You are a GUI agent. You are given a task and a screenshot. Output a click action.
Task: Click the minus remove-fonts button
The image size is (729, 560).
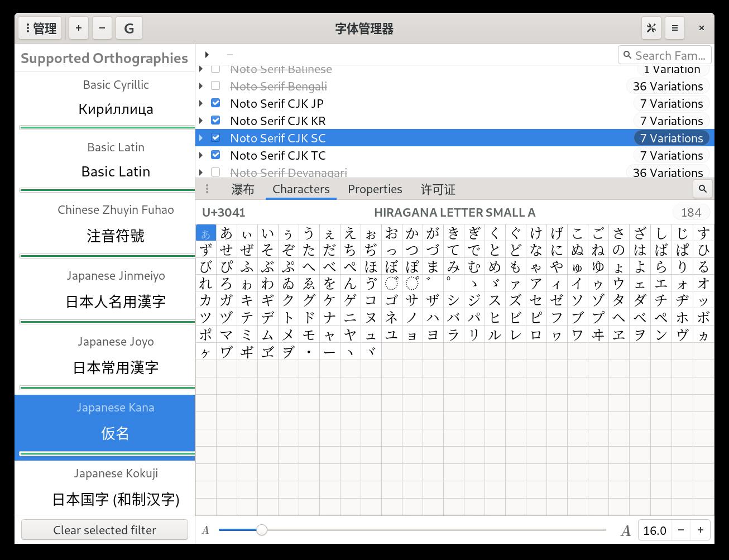[102, 28]
